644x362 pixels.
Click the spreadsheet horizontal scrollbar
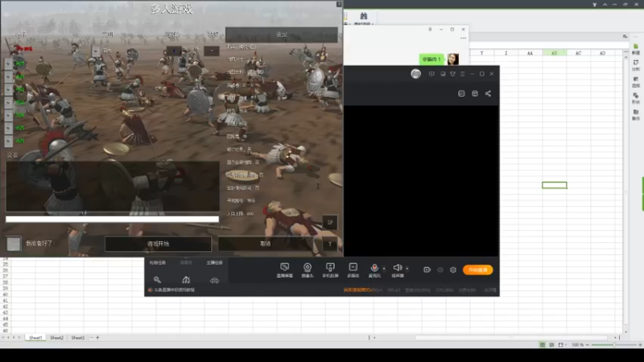[511, 337]
